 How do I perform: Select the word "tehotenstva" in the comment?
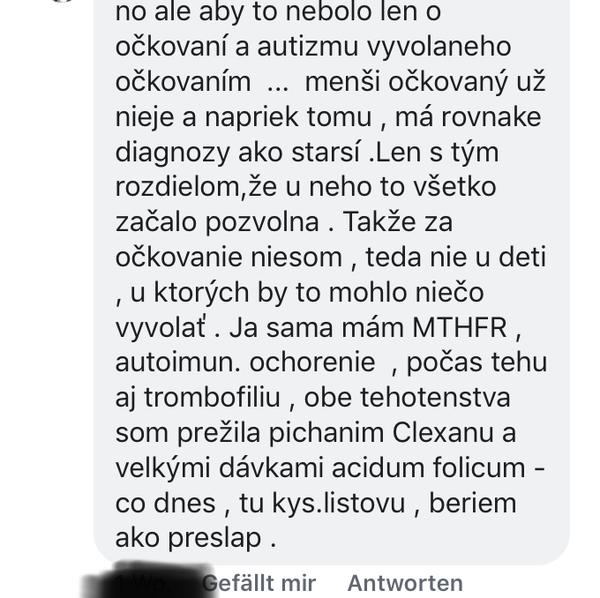point(435,398)
